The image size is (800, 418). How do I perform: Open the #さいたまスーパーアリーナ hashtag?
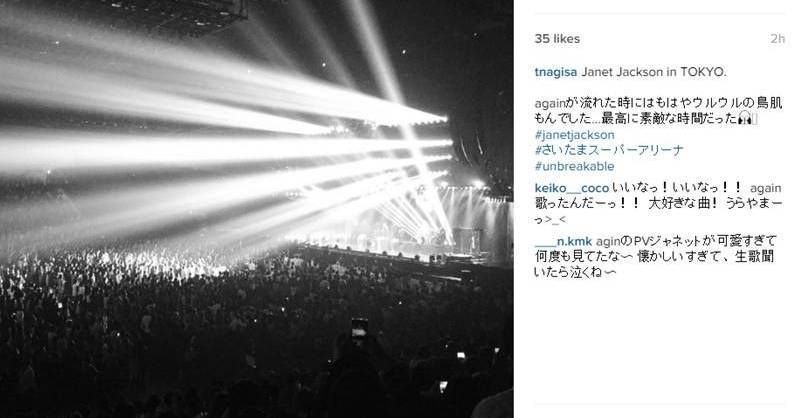(609, 151)
